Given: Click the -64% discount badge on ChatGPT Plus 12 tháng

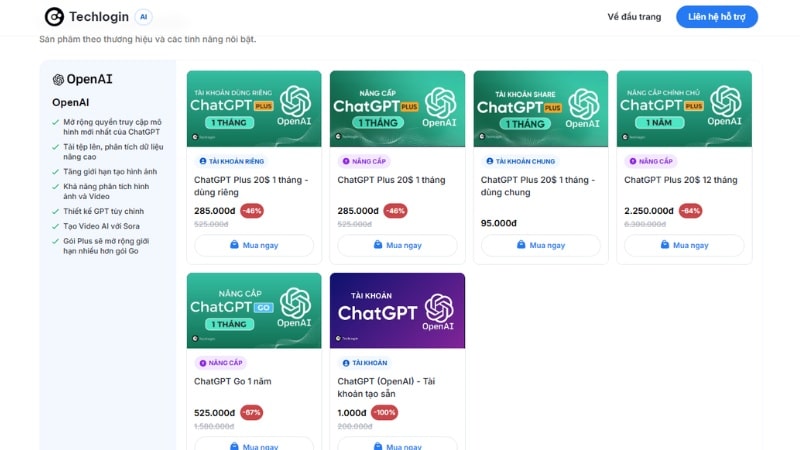Looking at the screenshot, I should [x=690, y=211].
